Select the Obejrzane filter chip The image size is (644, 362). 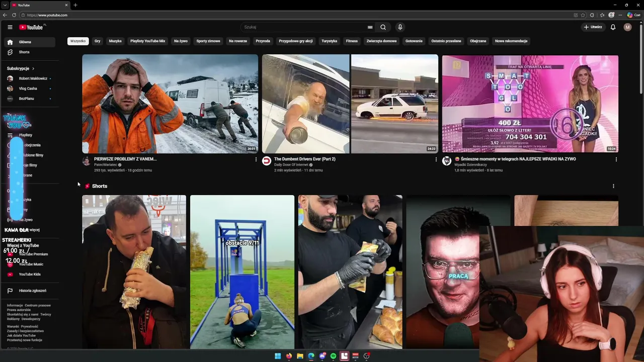[x=478, y=41]
